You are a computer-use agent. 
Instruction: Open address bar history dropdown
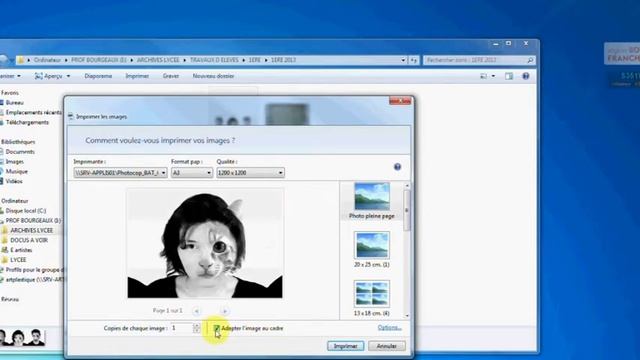pos(403,60)
